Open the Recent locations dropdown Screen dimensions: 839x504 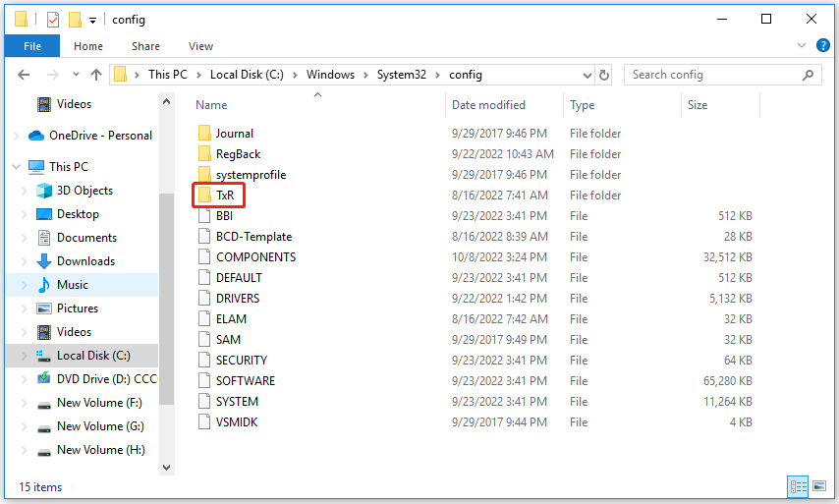(76, 75)
